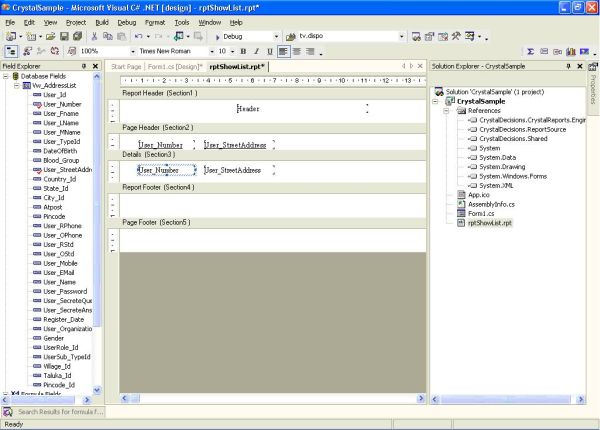Click the New Project toolbar icon
The width and height of the screenshot is (600, 430).
[11, 36]
